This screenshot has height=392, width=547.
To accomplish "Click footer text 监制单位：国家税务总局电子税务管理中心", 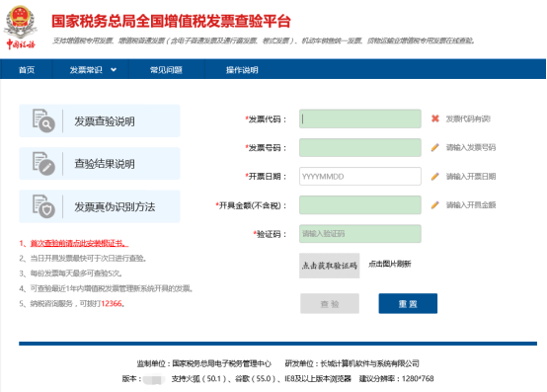I will pos(203,363).
